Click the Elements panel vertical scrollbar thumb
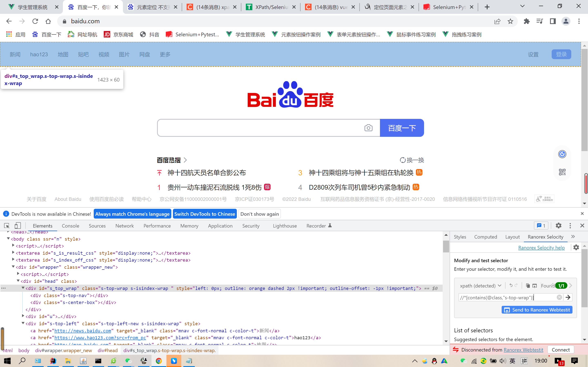Screen dimensions: 588x367 click(x=446, y=246)
